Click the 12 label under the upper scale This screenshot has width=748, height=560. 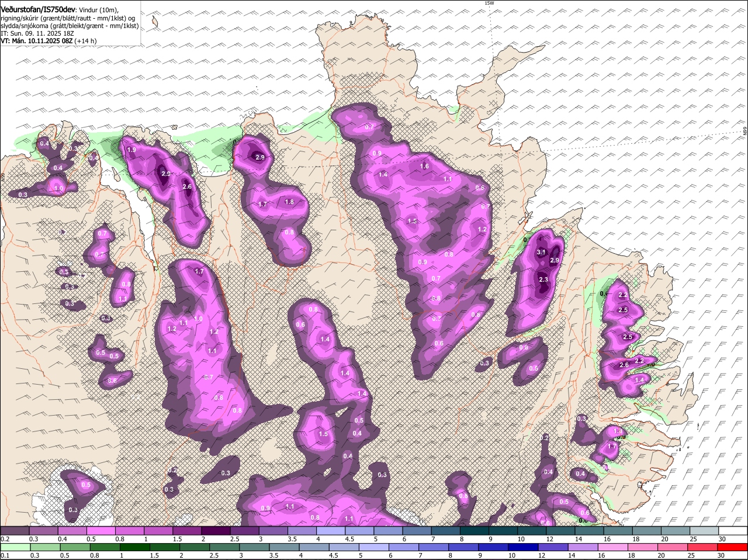click(549, 538)
